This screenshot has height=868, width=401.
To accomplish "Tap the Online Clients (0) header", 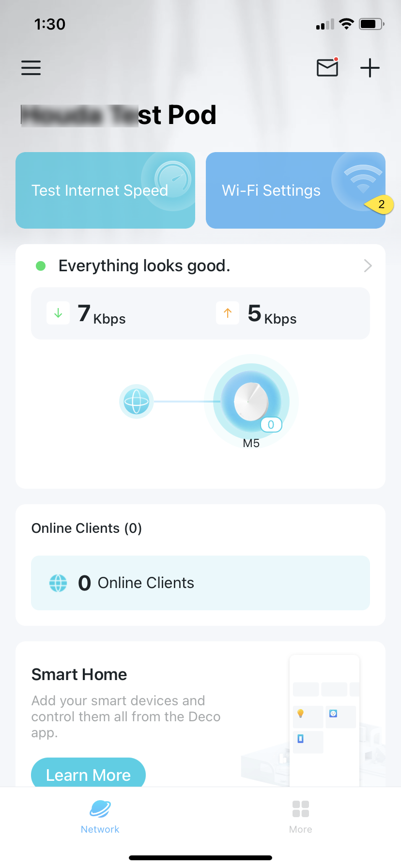I will [87, 528].
